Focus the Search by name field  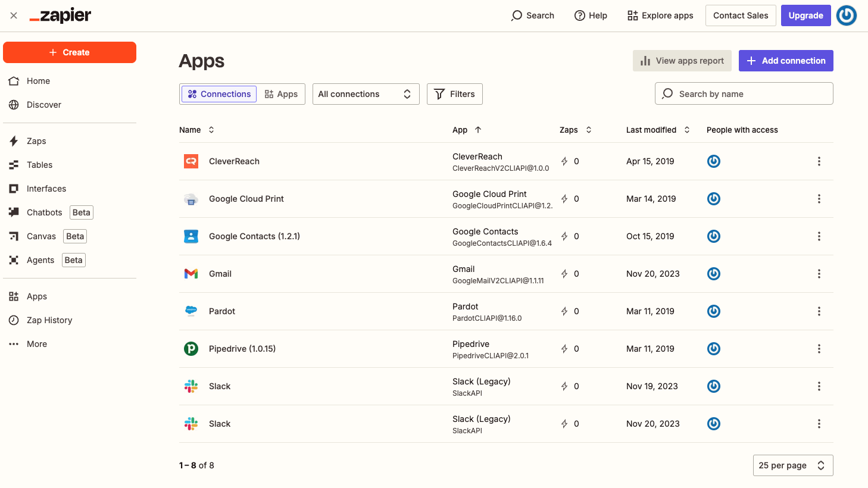click(744, 93)
